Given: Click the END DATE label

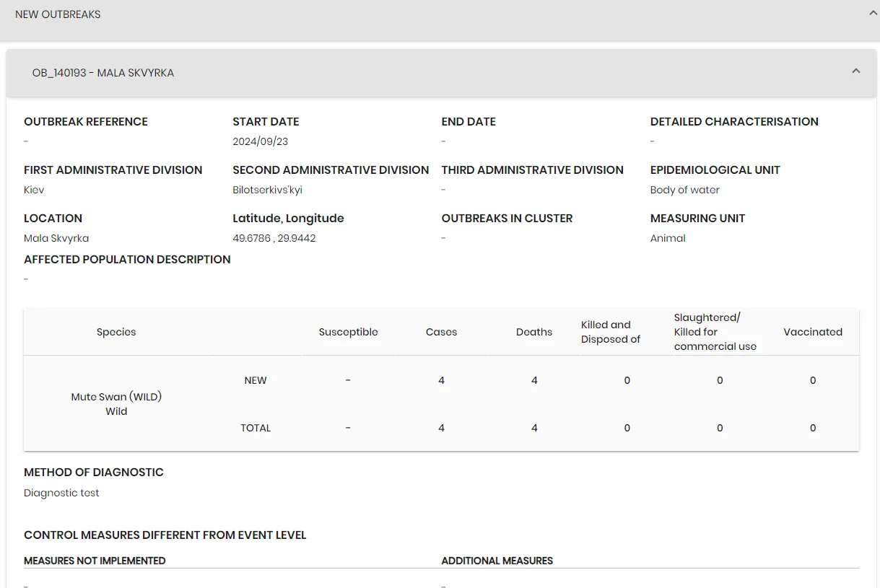Looking at the screenshot, I should coord(469,122).
